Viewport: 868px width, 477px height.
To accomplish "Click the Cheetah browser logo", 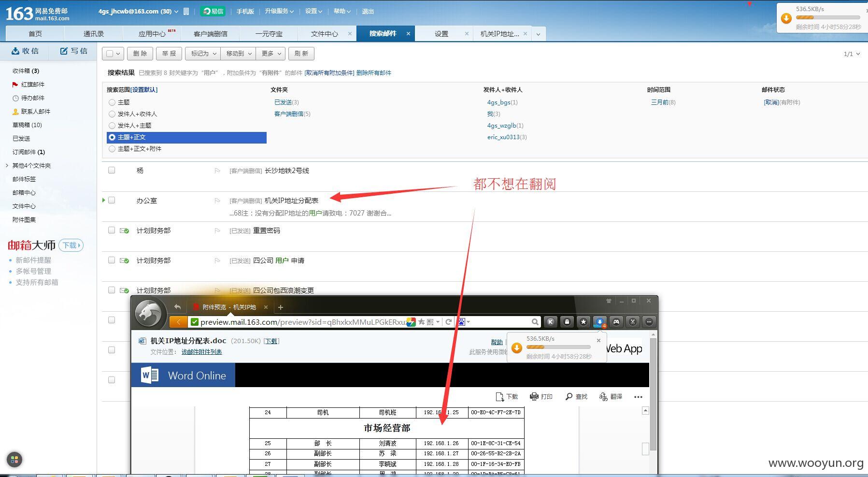I will pos(148,313).
